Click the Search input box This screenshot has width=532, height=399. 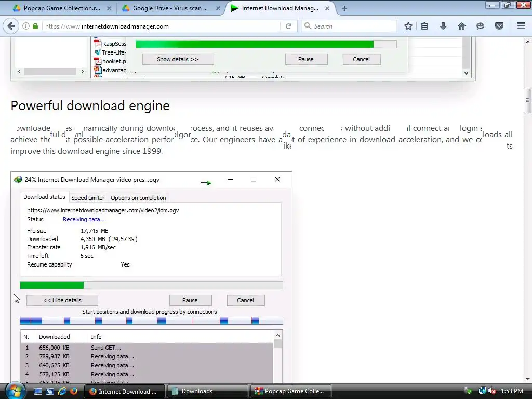[x=349, y=26]
